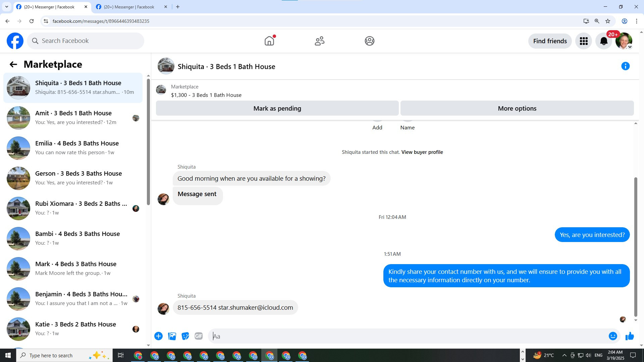Click the Windows taskbar search box
This screenshot has height=362, width=644.
tap(64, 355)
